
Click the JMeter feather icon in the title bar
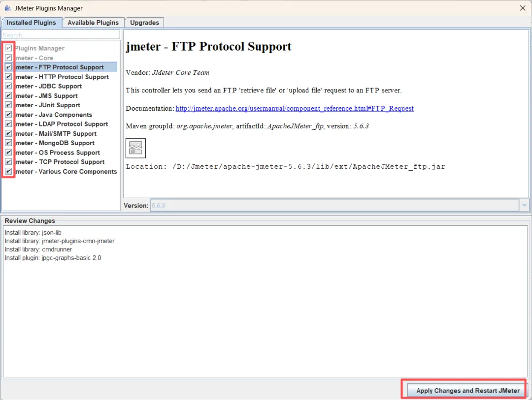[x=7, y=8]
